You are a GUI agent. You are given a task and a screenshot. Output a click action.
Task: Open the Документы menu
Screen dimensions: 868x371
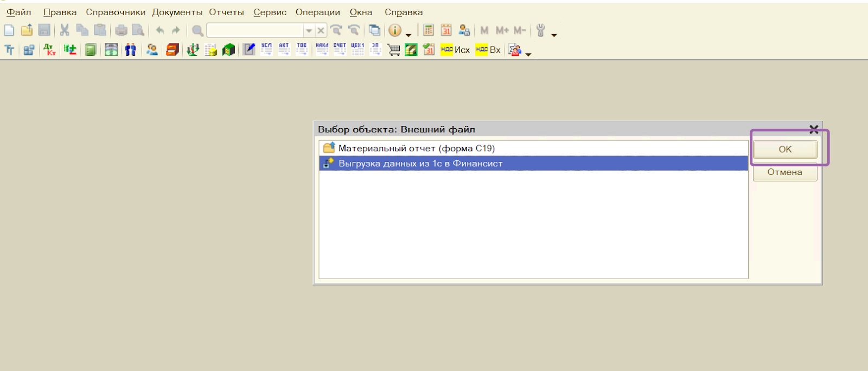pyautogui.click(x=177, y=12)
